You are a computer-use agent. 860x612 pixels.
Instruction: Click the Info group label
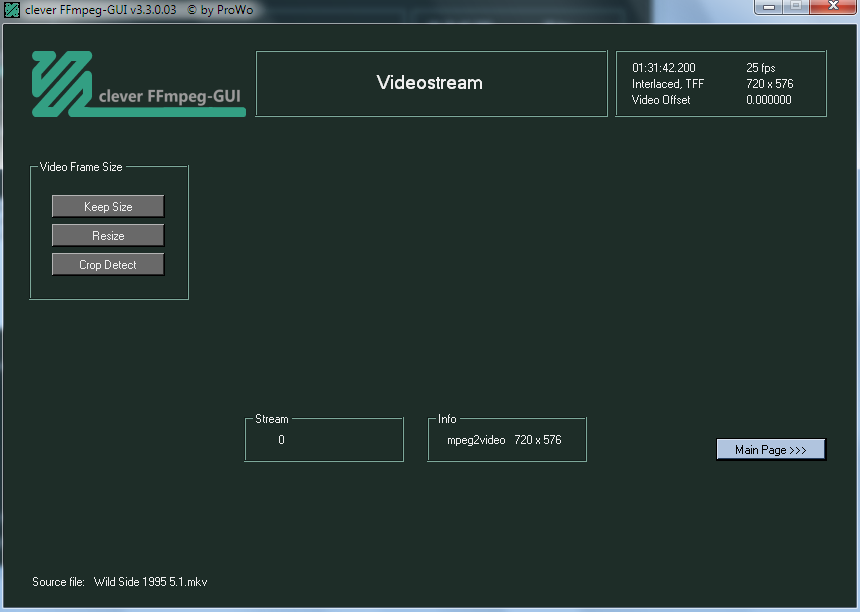(x=447, y=419)
